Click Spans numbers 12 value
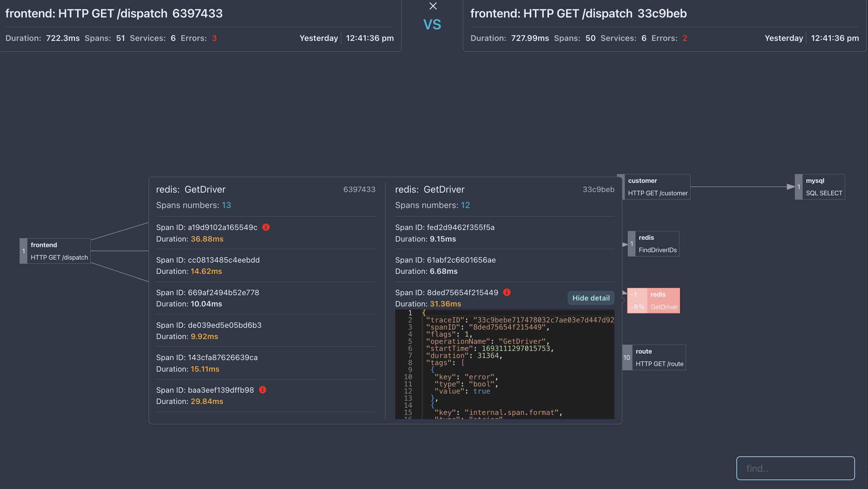Viewport: 868px width, 489px height. click(x=465, y=205)
